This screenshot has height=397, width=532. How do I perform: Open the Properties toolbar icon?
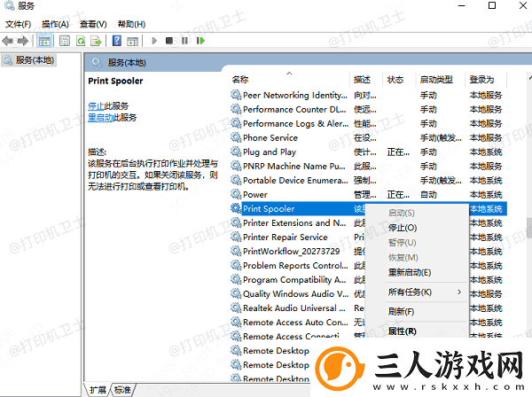point(65,41)
